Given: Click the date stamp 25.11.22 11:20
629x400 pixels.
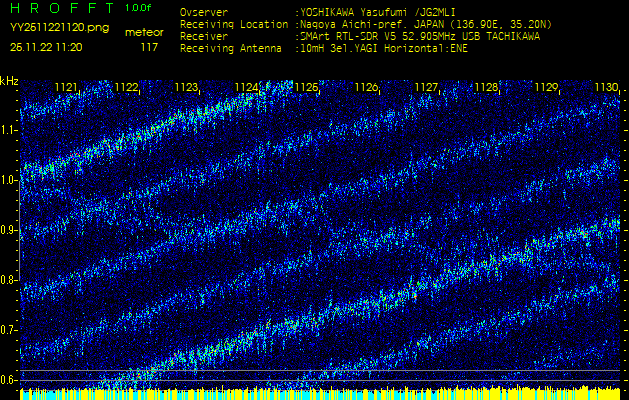Looking at the screenshot, I should pos(46,47).
